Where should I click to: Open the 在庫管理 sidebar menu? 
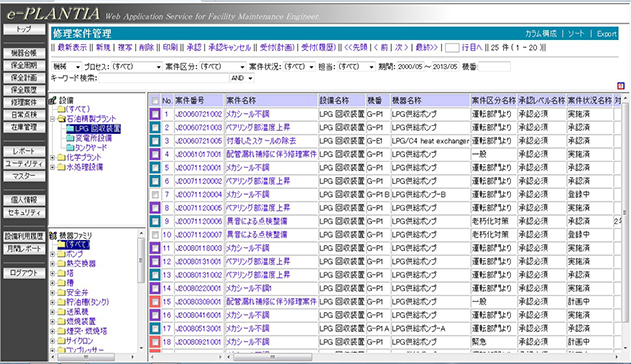pyautogui.click(x=24, y=127)
